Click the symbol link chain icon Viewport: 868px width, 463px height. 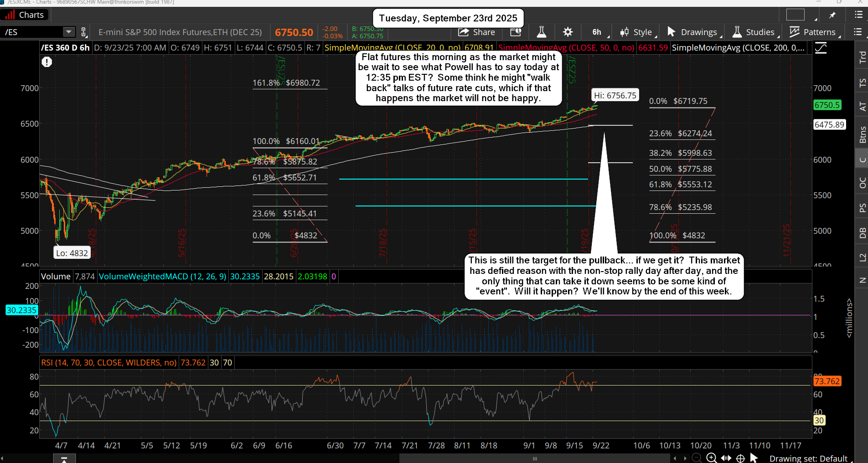pos(84,32)
